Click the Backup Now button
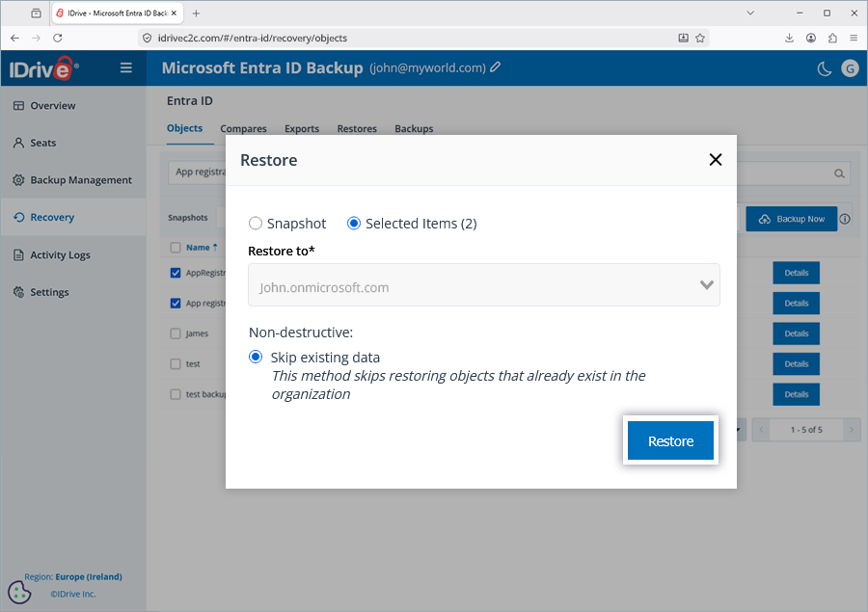Screen dimensions: 868x612 791,219
